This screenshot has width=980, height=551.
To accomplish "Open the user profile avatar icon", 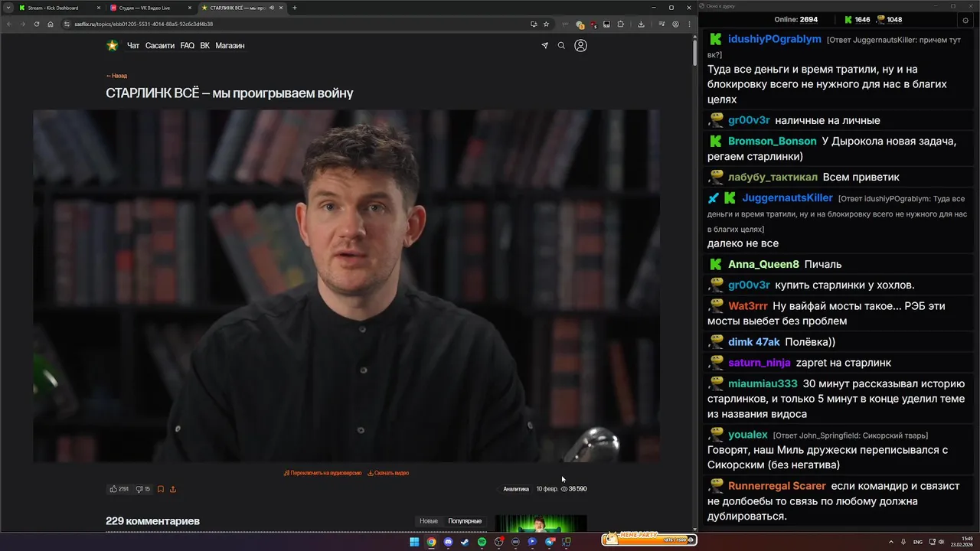I will click(x=580, y=46).
